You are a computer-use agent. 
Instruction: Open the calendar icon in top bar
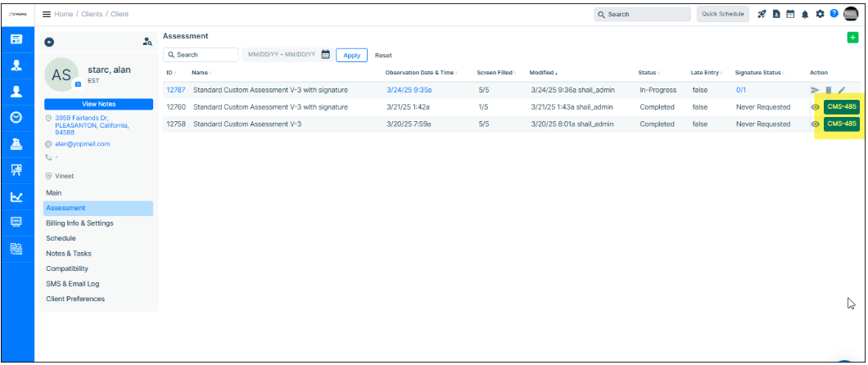tap(790, 14)
